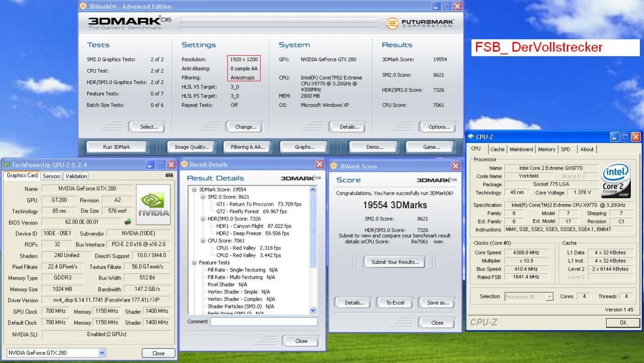The width and height of the screenshot is (644, 363).
Task: Open the NVIDIA GeForce GTX 280 dropdown
Action: (x=102, y=352)
